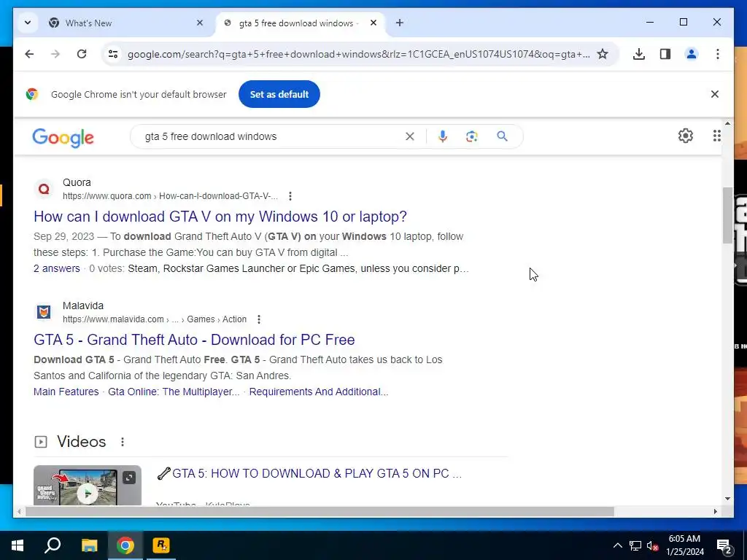Open Requirements And Additional sitelink

[319, 392]
